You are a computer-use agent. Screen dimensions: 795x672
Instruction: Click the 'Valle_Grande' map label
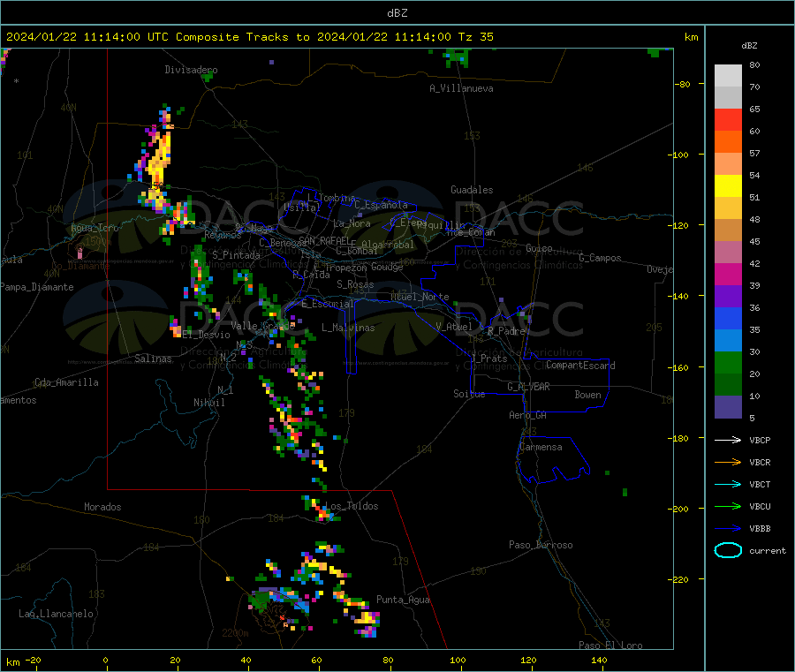click(x=262, y=325)
